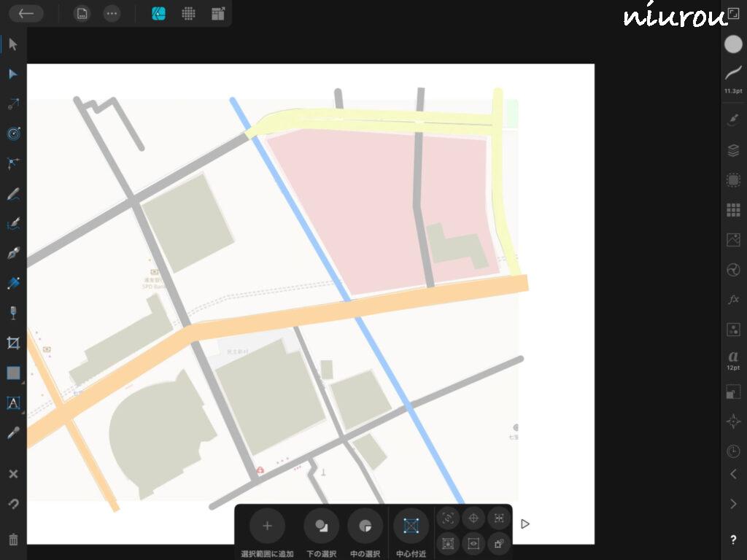Image resolution: width=747 pixels, height=560 pixels.
Task: Open the question mark help
Action: click(733, 540)
